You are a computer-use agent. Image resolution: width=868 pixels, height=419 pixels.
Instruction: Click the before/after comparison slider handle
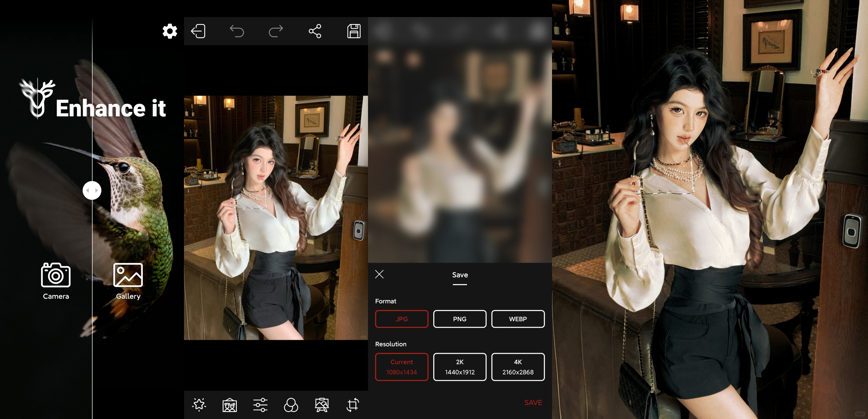click(x=92, y=190)
